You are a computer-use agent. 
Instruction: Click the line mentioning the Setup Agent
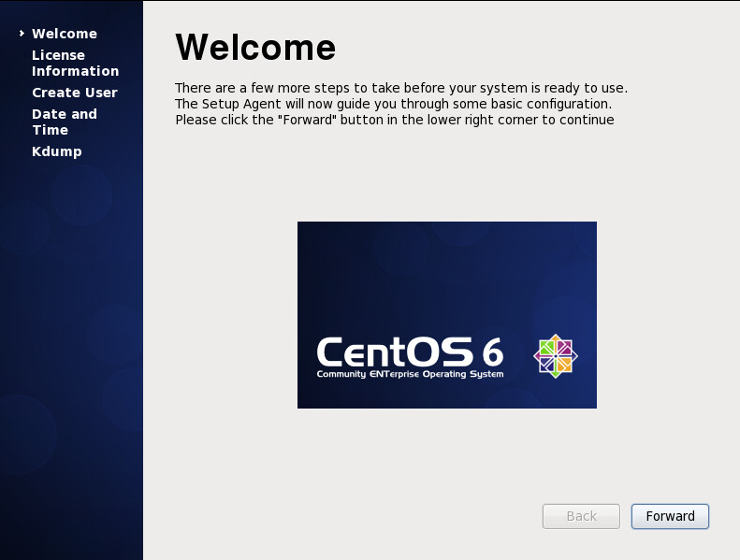394,104
